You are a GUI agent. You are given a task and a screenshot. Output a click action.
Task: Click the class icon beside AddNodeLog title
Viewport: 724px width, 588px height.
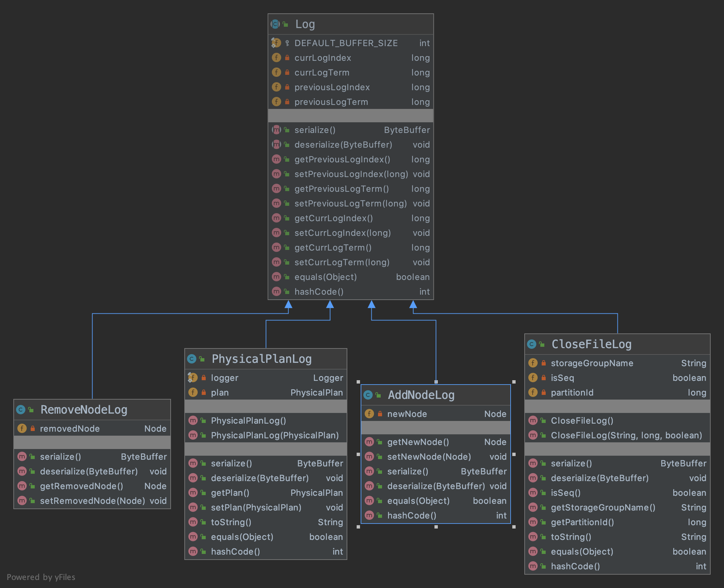tap(368, 395)
